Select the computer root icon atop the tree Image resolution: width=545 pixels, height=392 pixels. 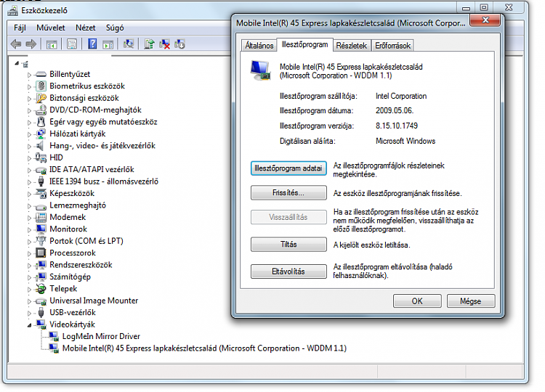25,64
